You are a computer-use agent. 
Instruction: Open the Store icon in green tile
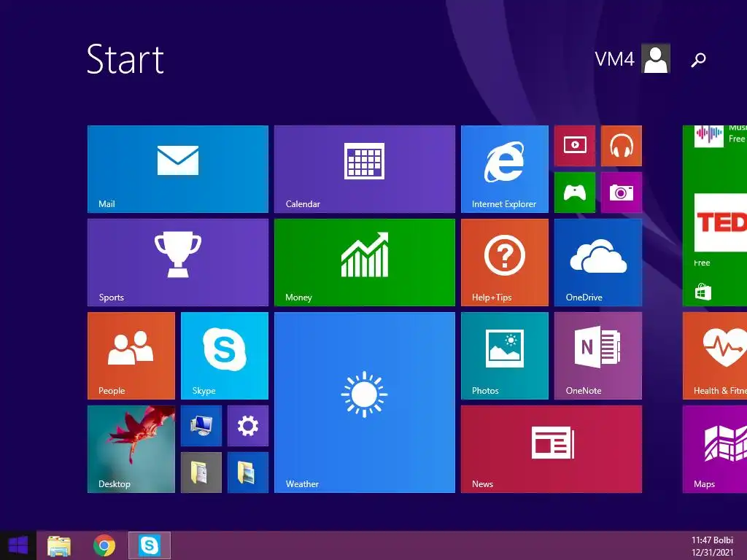pos(703,292)
